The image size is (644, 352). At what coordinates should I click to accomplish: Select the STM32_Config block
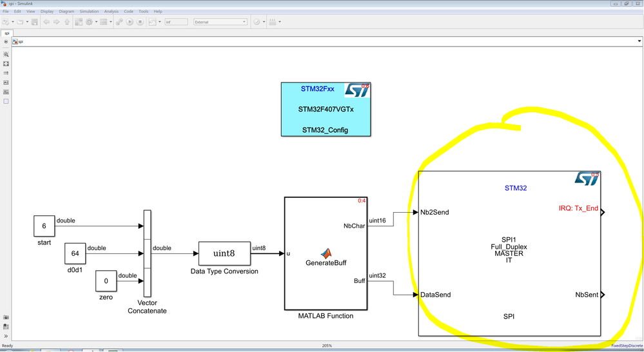[326, 109]
